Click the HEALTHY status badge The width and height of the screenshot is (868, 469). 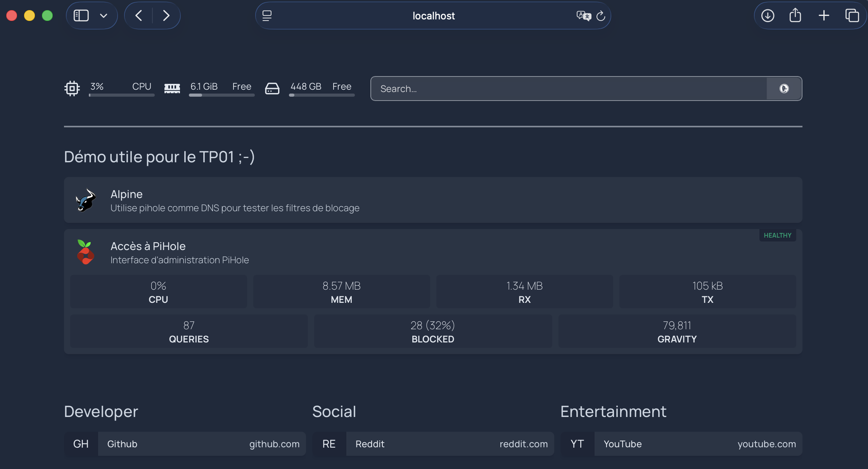tap(777, 235)
